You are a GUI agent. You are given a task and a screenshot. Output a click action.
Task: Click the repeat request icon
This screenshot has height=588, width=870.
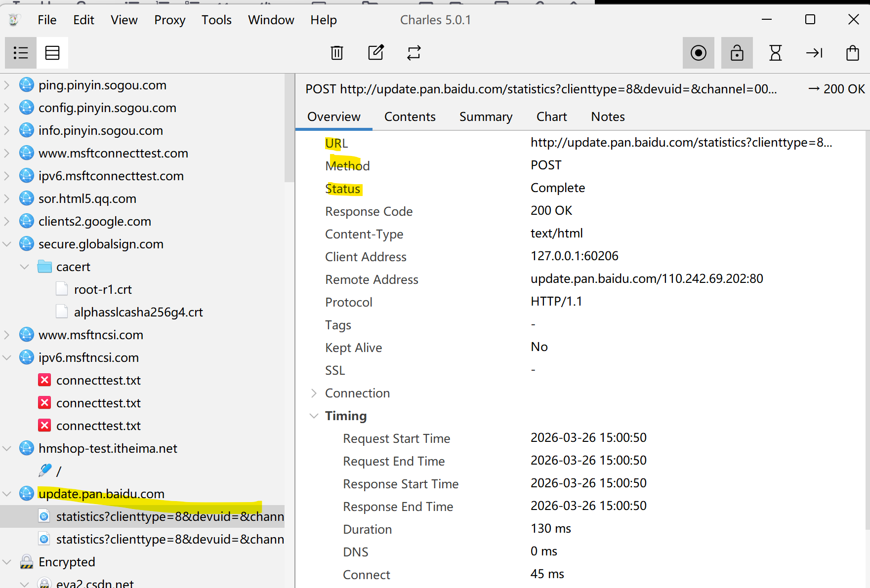pyautogui.click(x=414, y=53)
